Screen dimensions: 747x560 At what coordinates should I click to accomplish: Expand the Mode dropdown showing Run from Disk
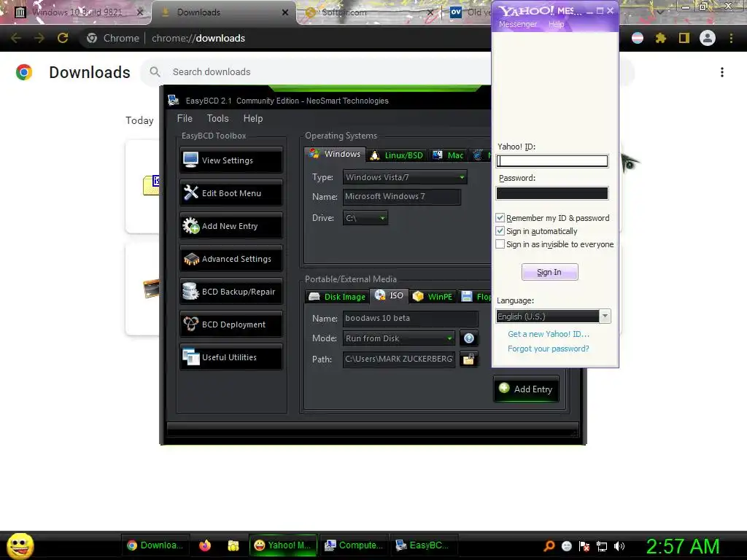pos(399,338)
